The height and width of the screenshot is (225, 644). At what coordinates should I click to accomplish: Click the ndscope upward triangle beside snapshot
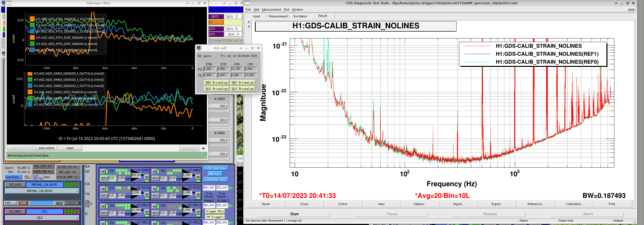pos(203,148)
